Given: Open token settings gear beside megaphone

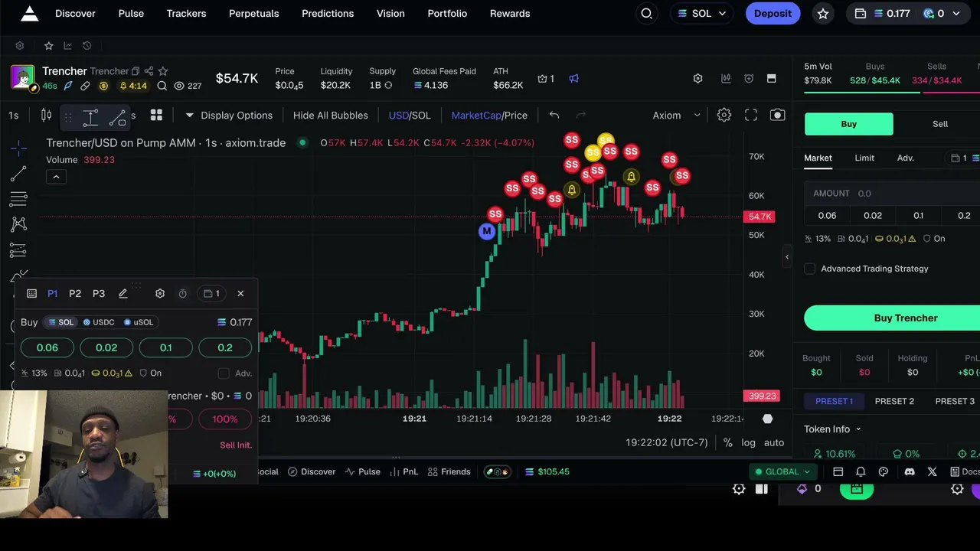Looking at the screenshot, I should pos(697,78).
